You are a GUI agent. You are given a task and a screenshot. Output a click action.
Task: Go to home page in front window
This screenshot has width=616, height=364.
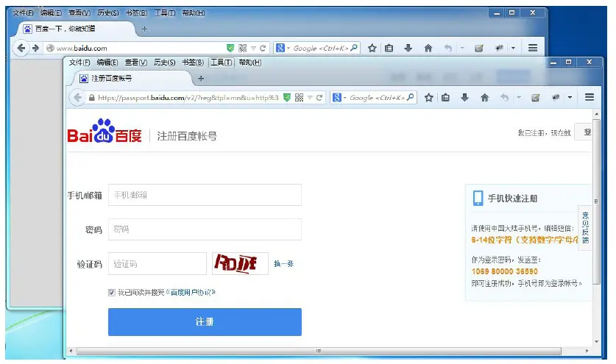(x=484, y=97)
